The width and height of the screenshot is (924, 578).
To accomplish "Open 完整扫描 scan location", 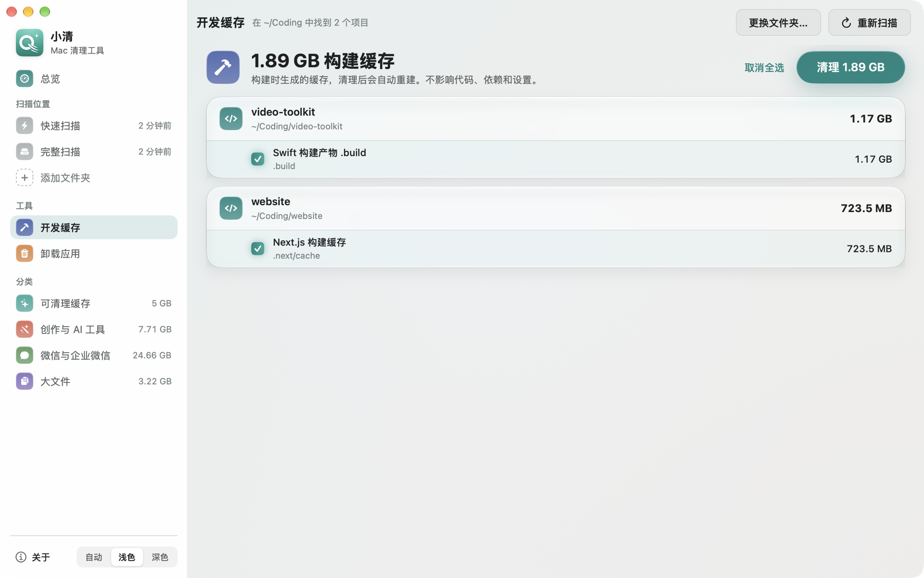I will [x=94, y=152].
